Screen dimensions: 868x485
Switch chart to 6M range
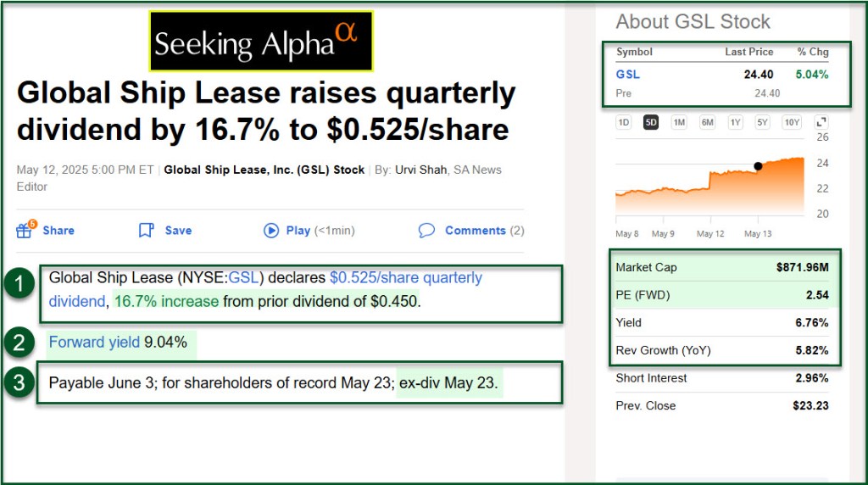[707, 122]
